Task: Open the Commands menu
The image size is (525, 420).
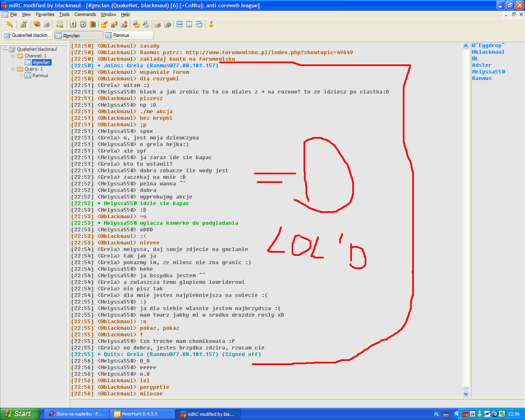Action: click(85, 14)
